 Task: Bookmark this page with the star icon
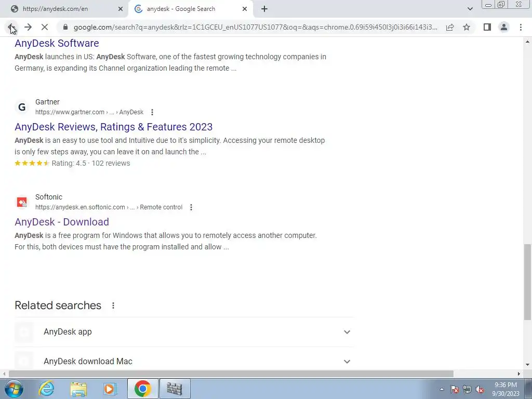pos(467,27)
